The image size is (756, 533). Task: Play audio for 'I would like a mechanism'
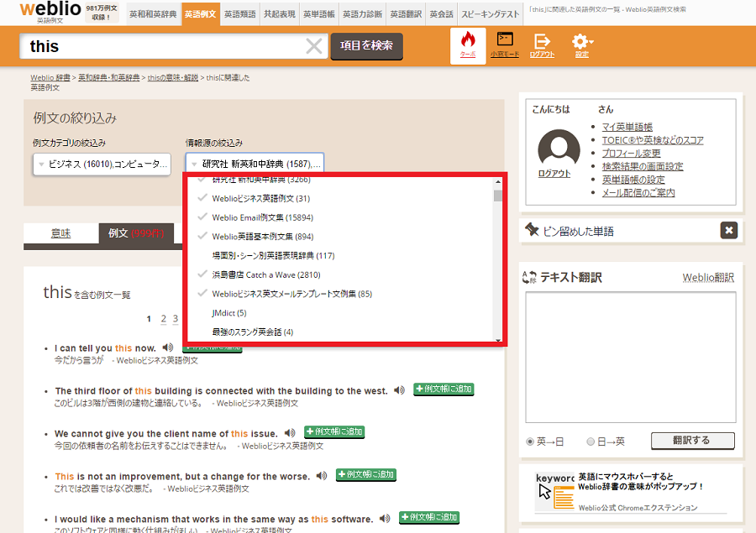coord(385,519)
